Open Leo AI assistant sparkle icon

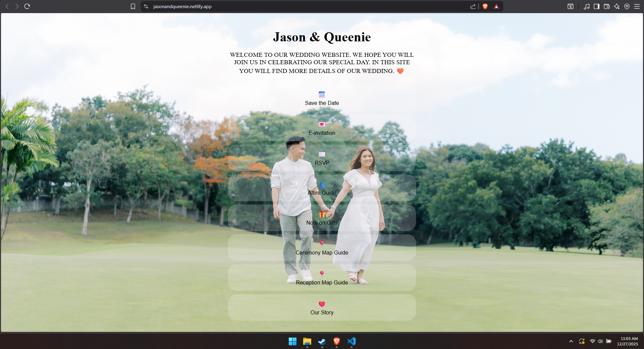pyautogui.click(x=617, y=6)
